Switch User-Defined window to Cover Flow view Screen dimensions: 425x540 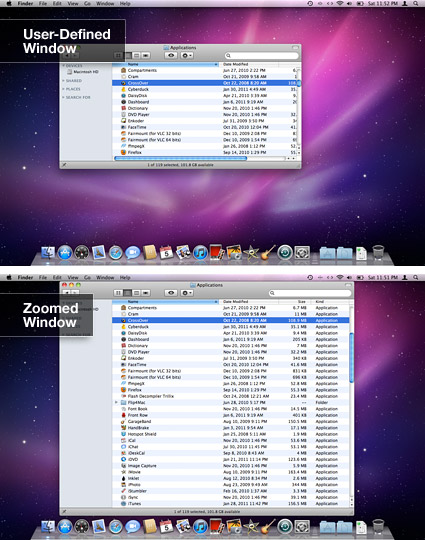(146, 55)
